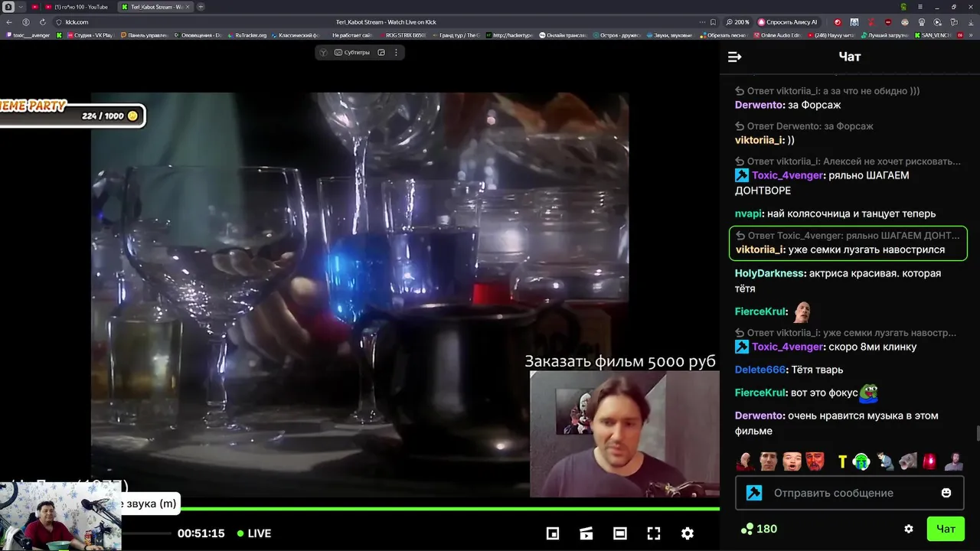Open HolyDarkness user name in chat
980x551 pixels.
point(770,273)
